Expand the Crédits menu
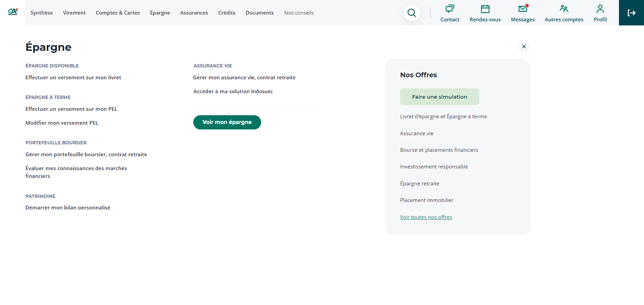 (x=227, y=13)
